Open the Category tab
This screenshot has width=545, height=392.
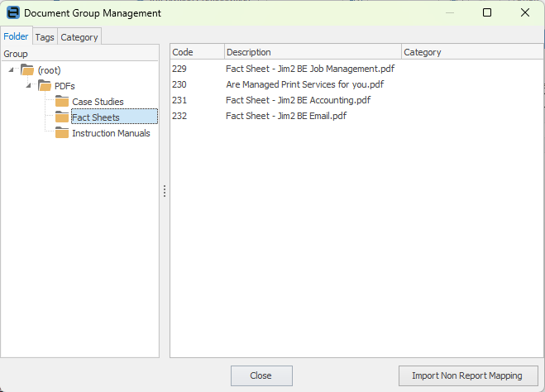(79, 37)
